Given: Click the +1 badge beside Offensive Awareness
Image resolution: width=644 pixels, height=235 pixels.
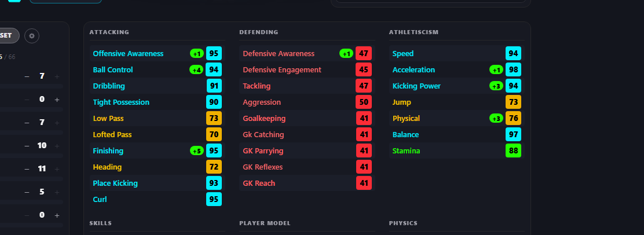Looking at the screenshot, I should (197, 54).
